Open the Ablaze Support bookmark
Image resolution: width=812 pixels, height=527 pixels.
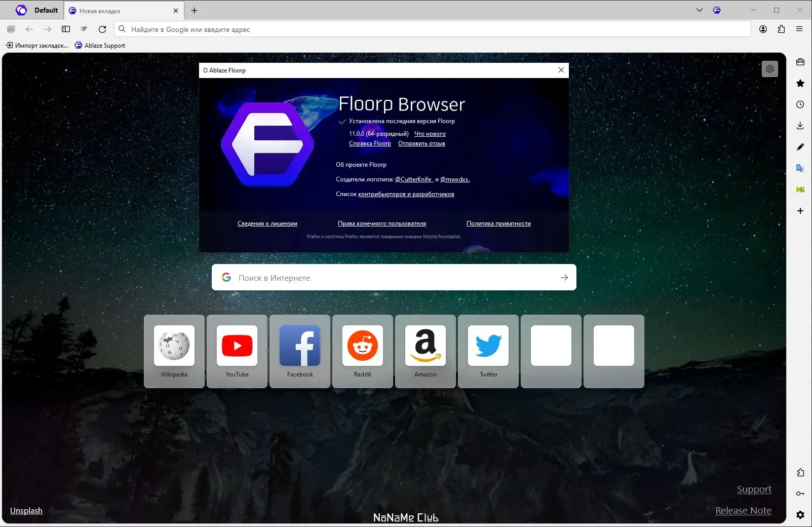pos(100,46)
